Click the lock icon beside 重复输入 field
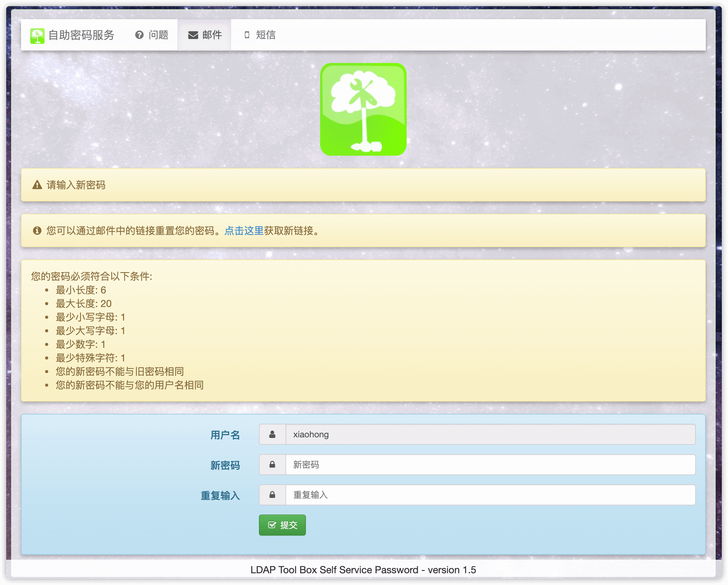This screenshot has width=728, height=585. (x=272, y=495)
